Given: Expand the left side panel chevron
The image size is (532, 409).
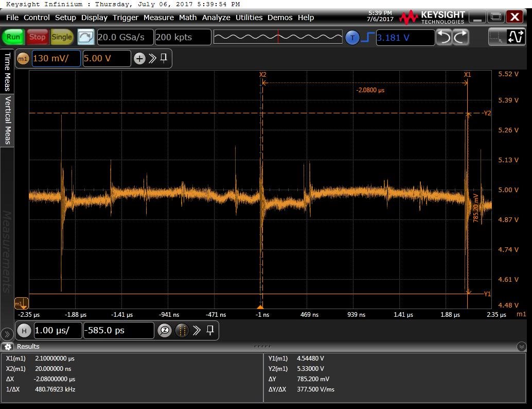Looking at the screenshot, I should click(x=7, y=334).
